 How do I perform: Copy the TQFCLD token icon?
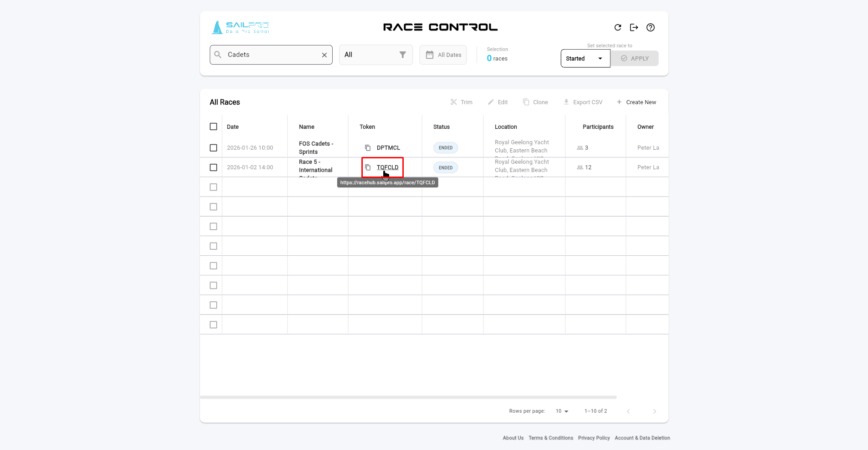(368, 167)
